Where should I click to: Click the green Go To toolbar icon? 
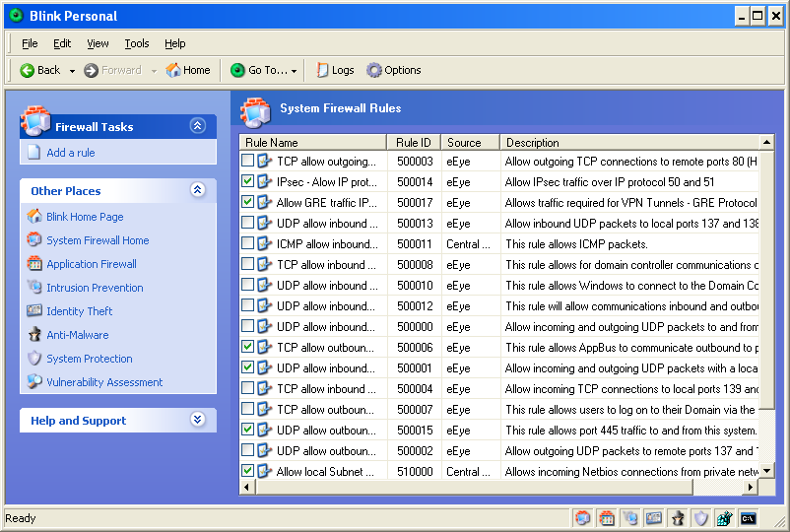tap(237, 71)
